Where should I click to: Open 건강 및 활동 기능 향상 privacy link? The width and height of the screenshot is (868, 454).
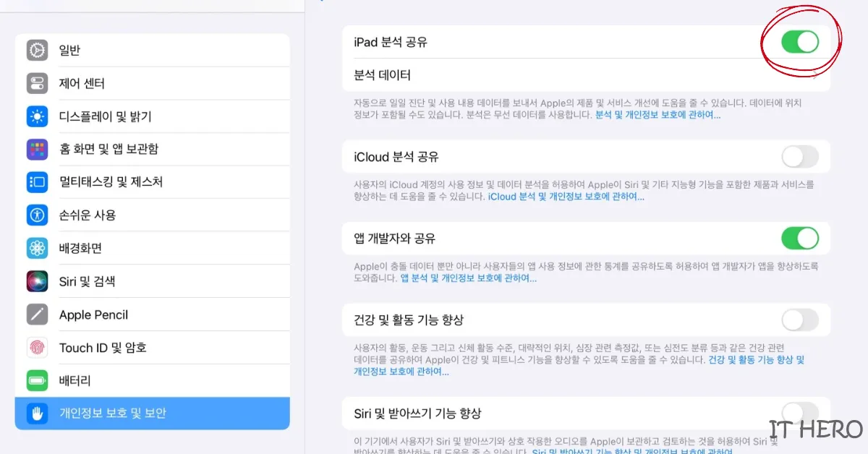coord(579,366)
